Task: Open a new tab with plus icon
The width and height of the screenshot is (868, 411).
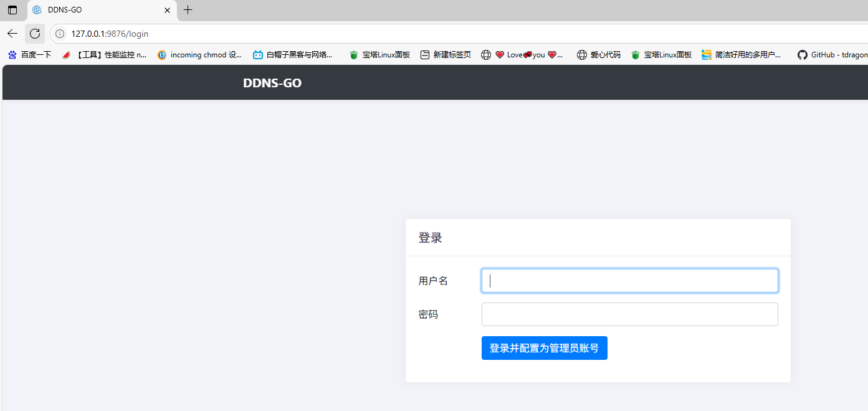Action: tap(188, 10)
